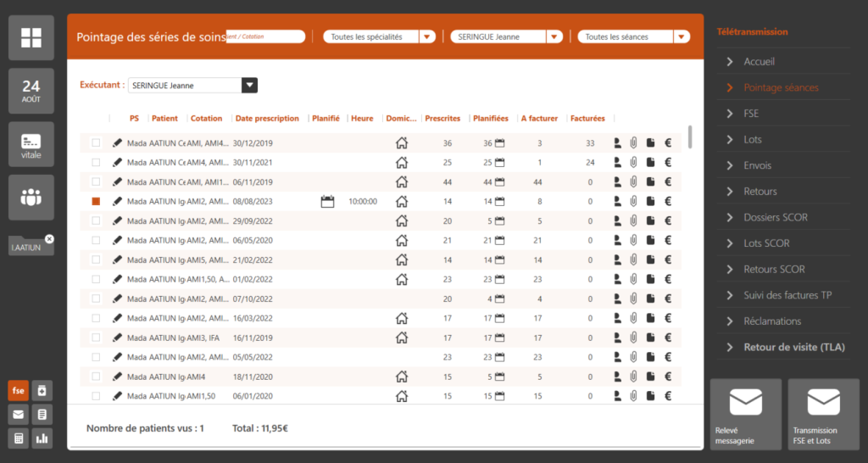868x463 pixels.
Task: Tick the checkbox for the 16/03/2022 row
Action: (x=96, y=318)
